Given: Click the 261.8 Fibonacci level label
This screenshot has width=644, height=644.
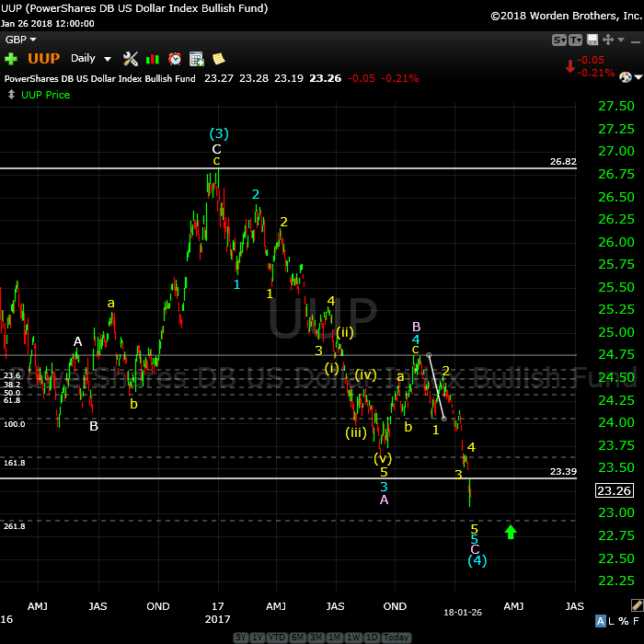Looking at the screenshot, I should click(x=15, y=526).
